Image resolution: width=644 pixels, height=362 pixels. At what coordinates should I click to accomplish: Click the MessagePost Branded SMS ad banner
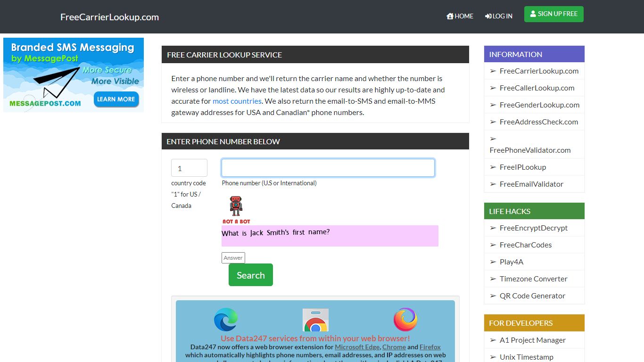pyautogui.click(x=74, y=75)
